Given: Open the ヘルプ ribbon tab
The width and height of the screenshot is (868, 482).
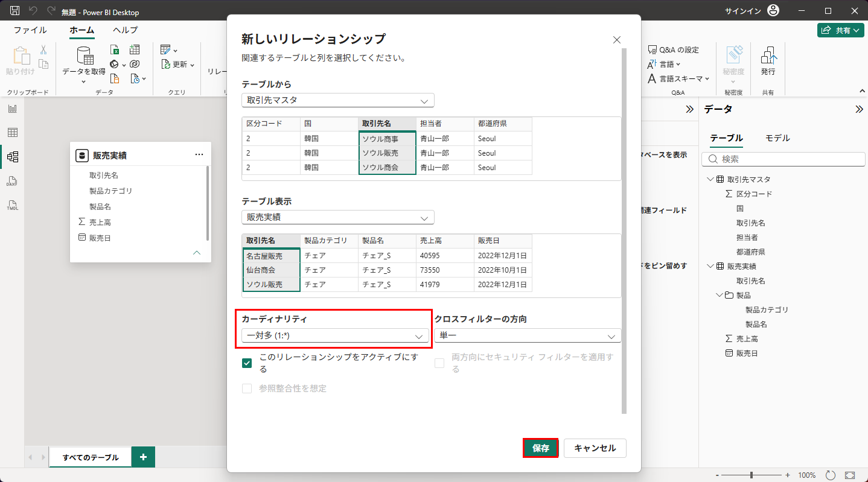Looking at the screenshot, I should click(x=125, y=30).
